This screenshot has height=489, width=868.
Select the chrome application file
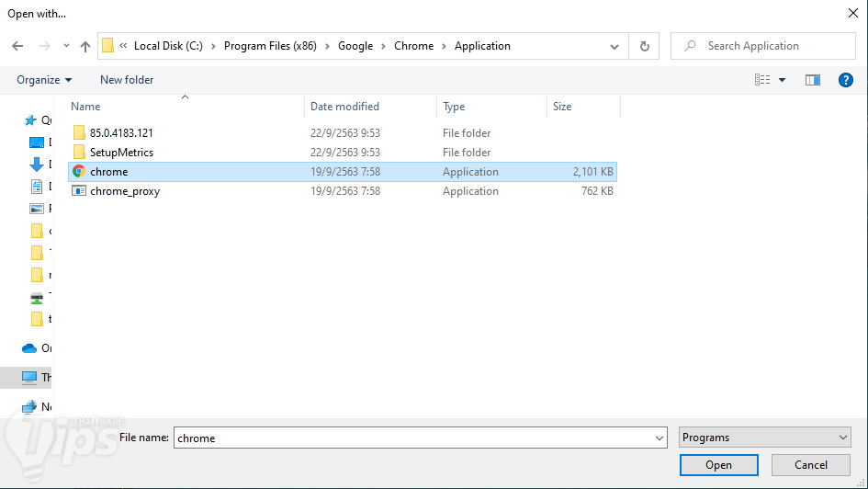coord(108,172)
